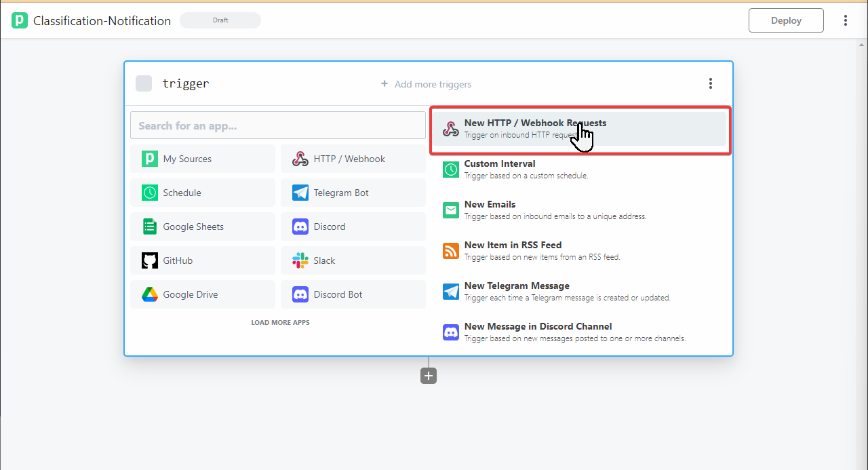The image size is (868, 470).
Task: Select My Sources app
Action: tap(203, 159)
